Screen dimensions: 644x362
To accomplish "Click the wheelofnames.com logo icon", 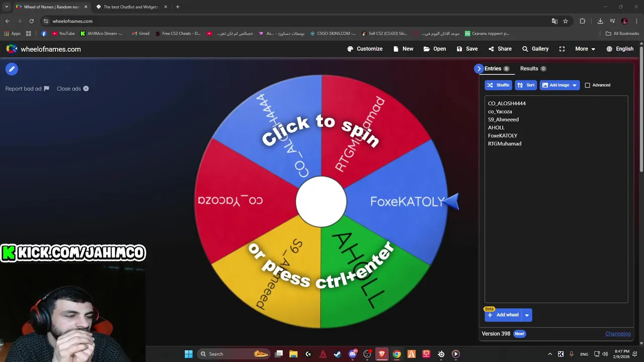I will tap(12, 49).
